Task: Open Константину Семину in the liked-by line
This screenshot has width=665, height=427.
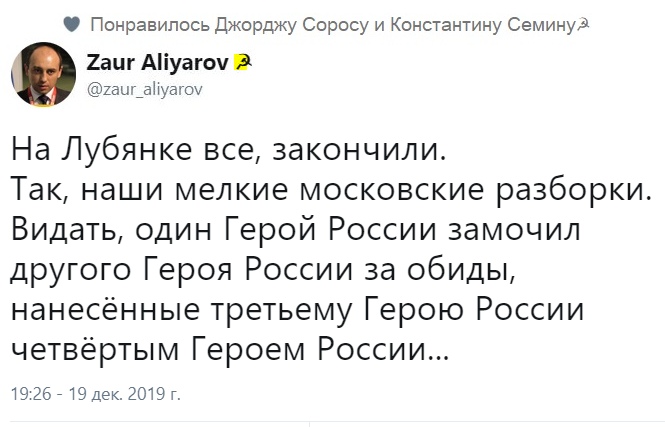Action: [479, 23]
